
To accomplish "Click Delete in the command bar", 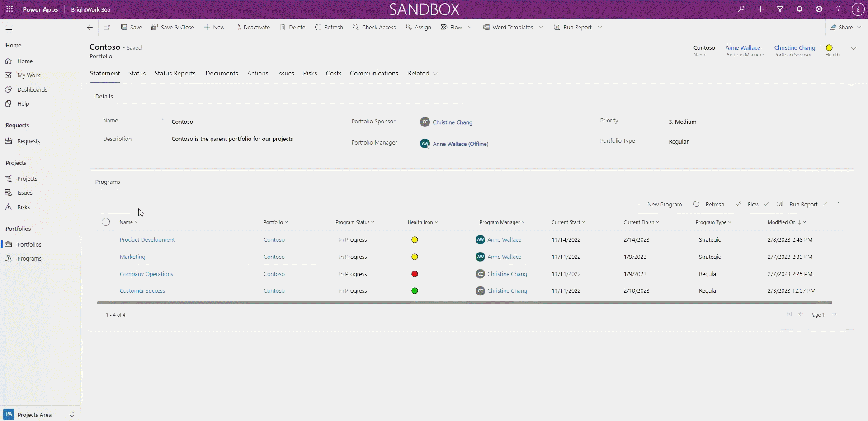I will click(292, 28).
